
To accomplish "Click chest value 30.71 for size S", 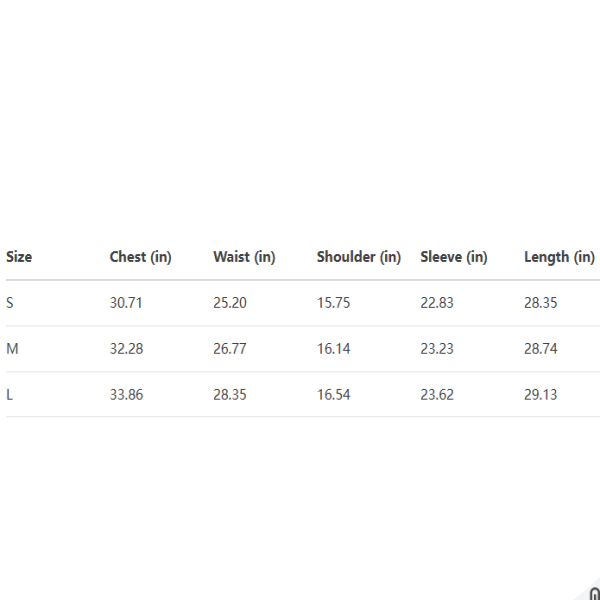I will point(126,303).
